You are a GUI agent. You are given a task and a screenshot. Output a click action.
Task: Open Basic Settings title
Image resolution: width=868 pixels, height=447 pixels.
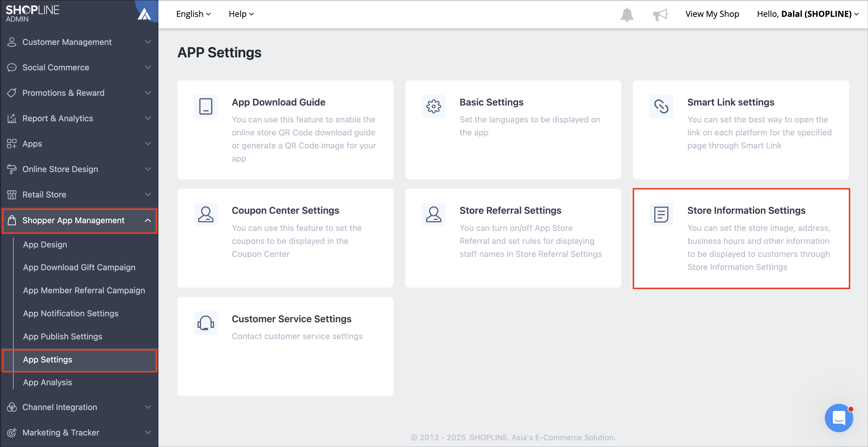[491, 102]
